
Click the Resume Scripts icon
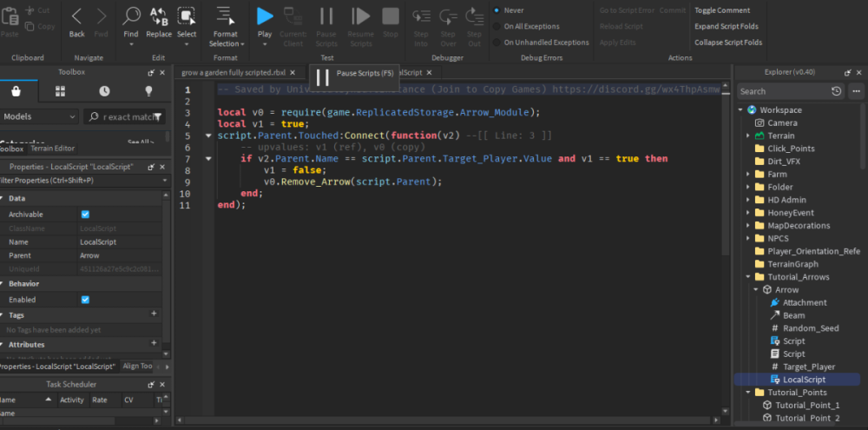tap(360, 16)
